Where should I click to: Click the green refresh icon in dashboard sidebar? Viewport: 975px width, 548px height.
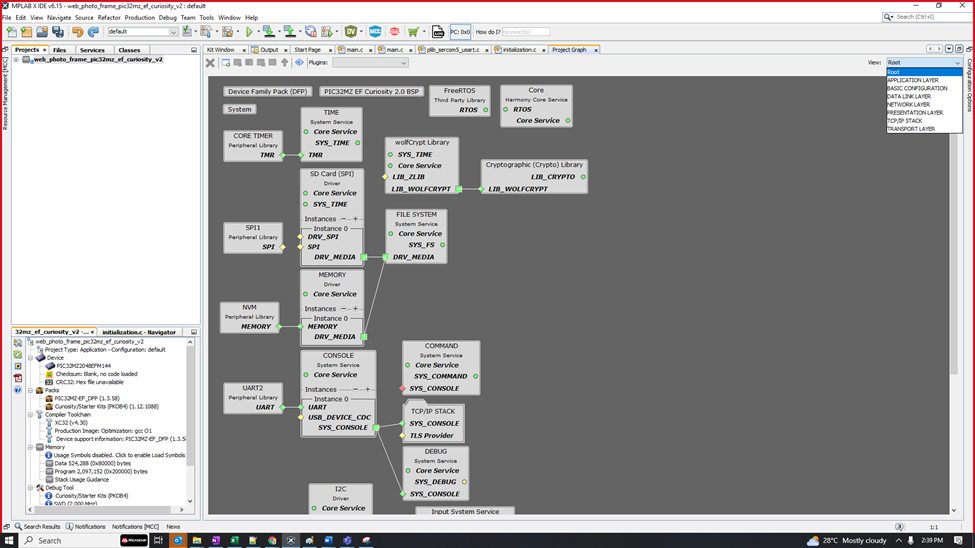click(17, 355)
